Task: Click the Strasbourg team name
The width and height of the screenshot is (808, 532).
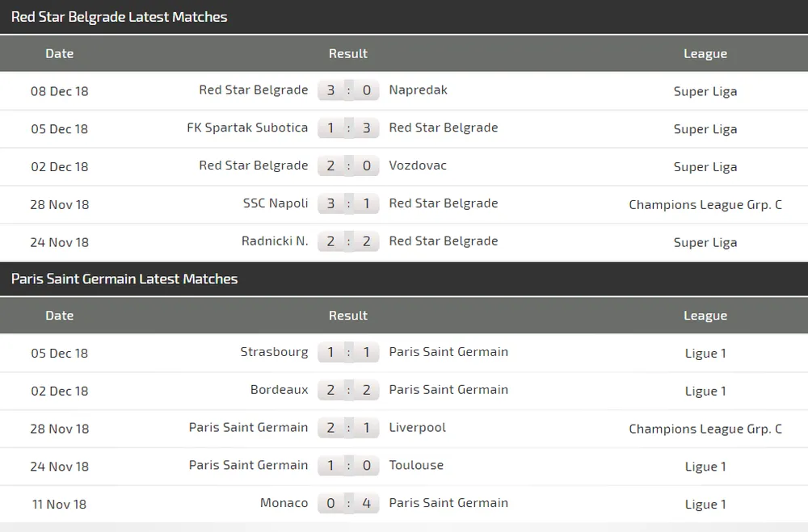Action: pyautogui.click(x=274, y=352)
